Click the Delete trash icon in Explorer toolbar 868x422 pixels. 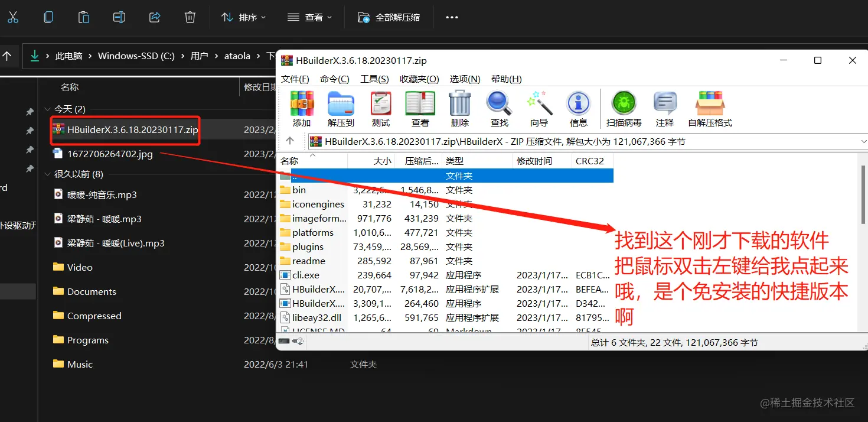pos(190,17)
